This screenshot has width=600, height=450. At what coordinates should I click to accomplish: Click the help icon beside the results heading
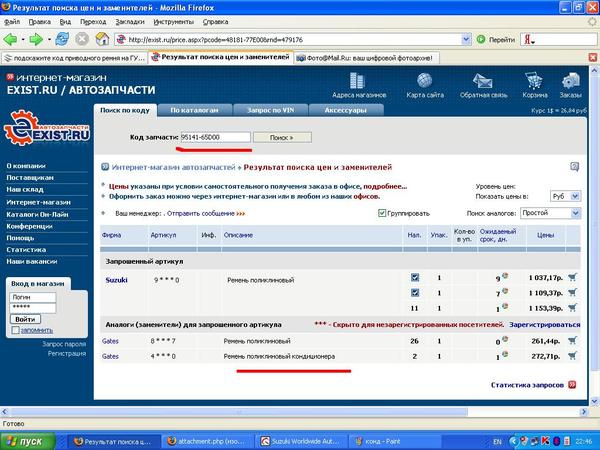coord(574,167)
